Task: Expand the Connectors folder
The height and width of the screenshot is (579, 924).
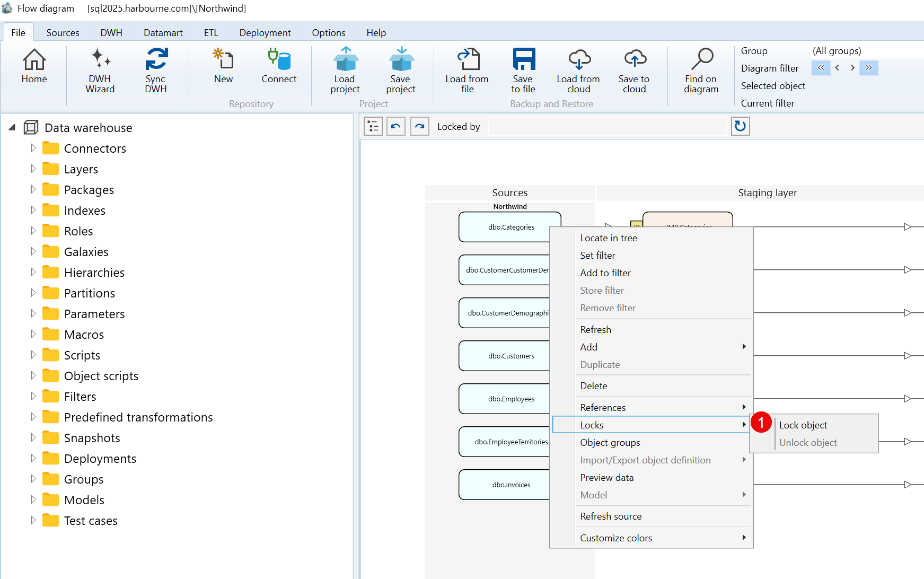Action: tap(33, 148)
